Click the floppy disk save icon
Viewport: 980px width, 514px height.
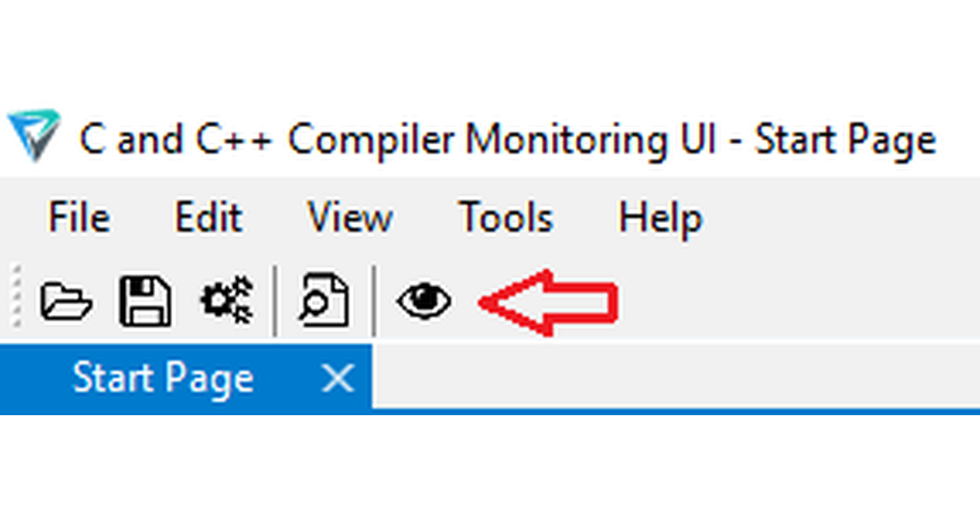click(x=145, y=301)
